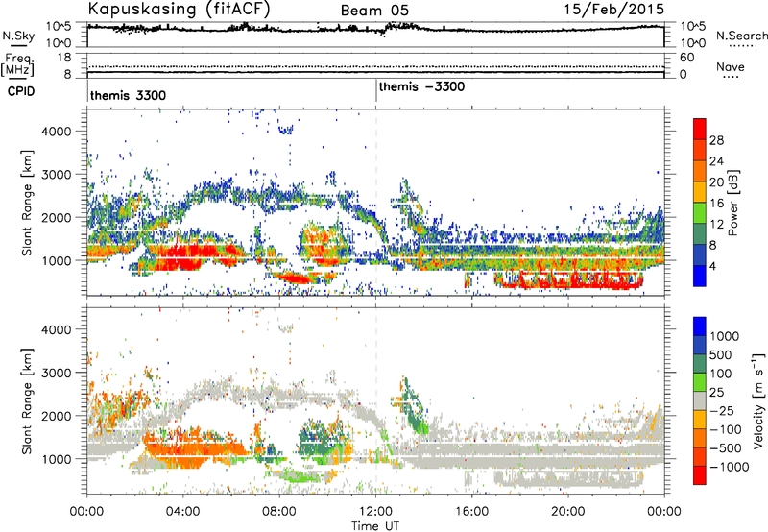Image resolution: width=768 pixels, height=532 pixels.
Task: Click the 25 tick label on the Velocity colorbar
Action: (x=716, y=392)
